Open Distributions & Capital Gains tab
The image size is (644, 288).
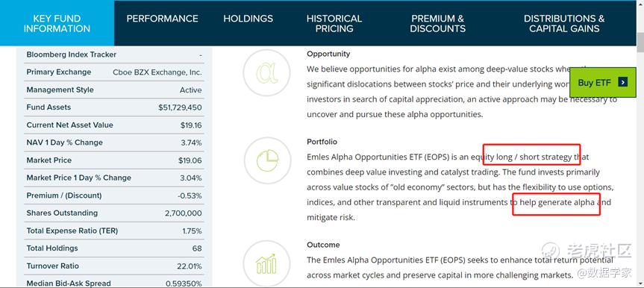tap(564, 23)
